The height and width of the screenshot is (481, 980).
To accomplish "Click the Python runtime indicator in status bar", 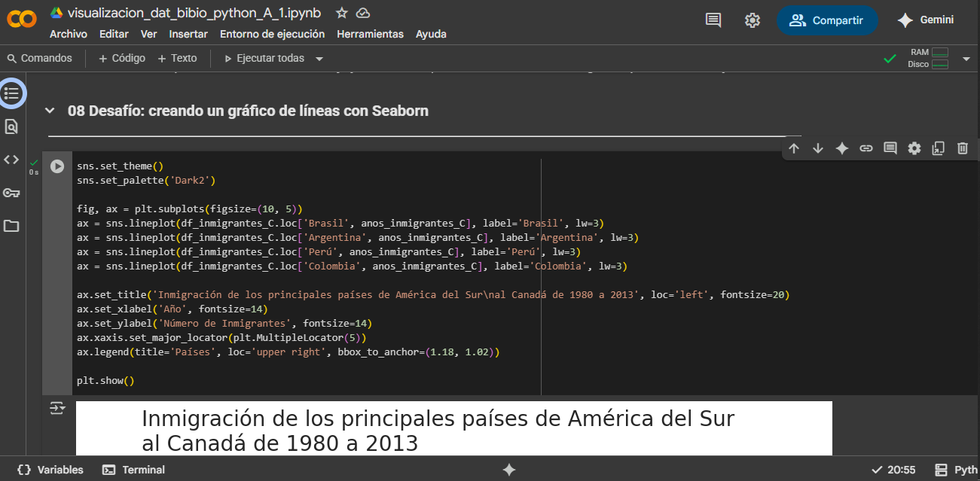I will pos(956,470).
